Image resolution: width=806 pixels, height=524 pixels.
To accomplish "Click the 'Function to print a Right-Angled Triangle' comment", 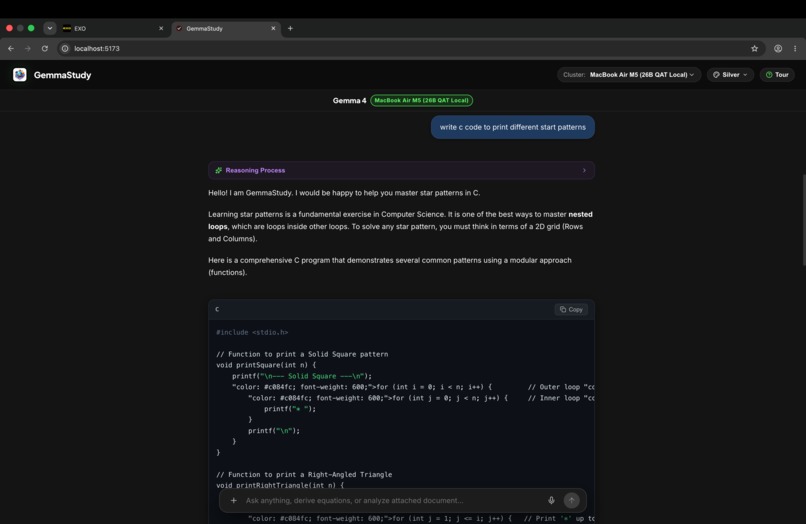I will (x=304, y=475).
